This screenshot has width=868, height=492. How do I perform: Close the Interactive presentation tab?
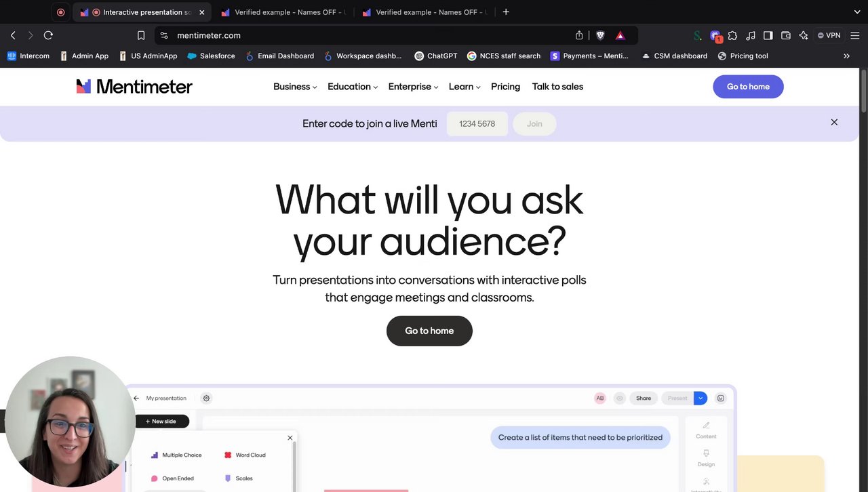(x=201, y=12)
